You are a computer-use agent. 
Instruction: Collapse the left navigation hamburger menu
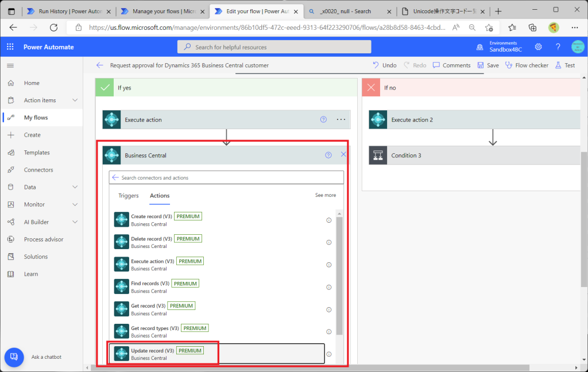click(x=10, y=65)
